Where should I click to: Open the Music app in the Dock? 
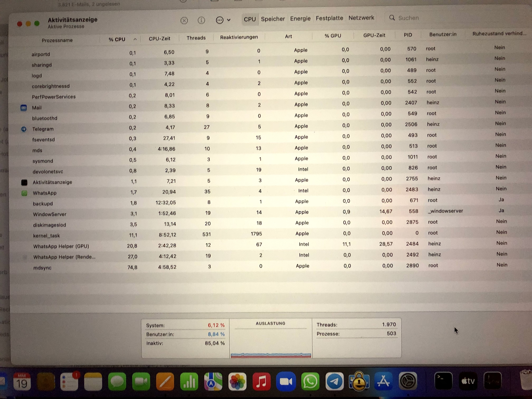pyautogui.click(x=261, y=381)
